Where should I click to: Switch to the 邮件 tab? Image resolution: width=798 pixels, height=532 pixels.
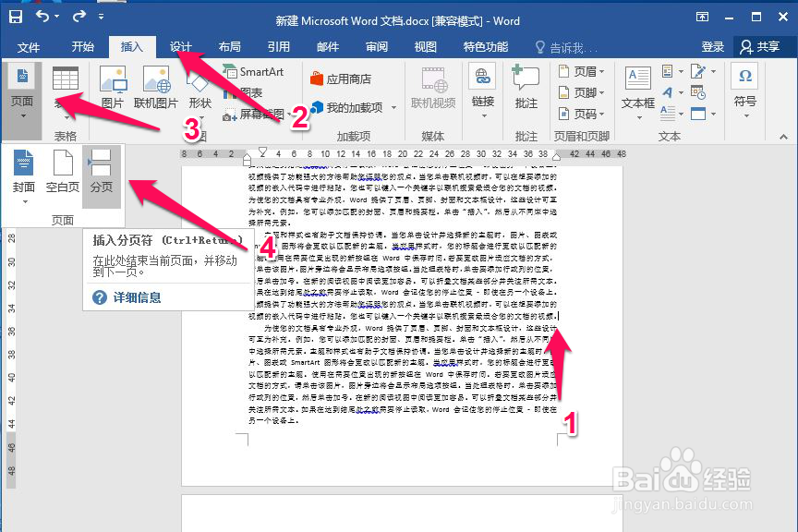(x=327, y=47)
